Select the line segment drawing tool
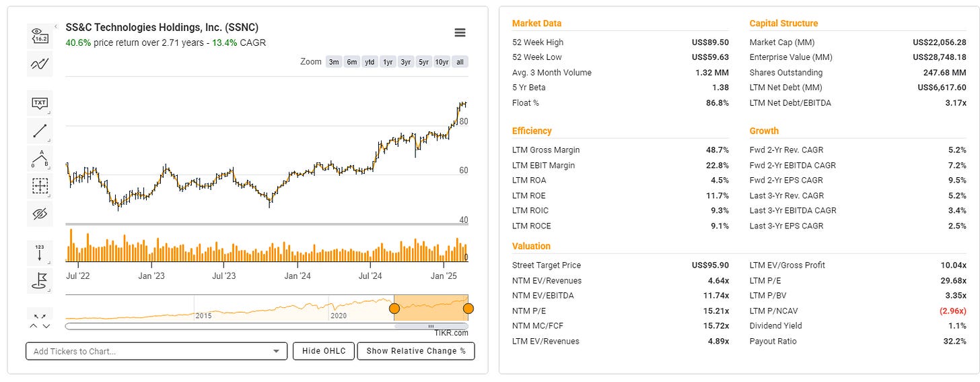This screenshot has height=382, width=980. 40,131
